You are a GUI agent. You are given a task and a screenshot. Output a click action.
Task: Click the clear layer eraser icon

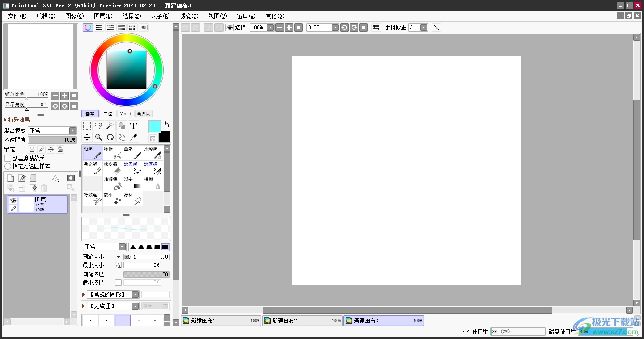click(x=33, y=188)
